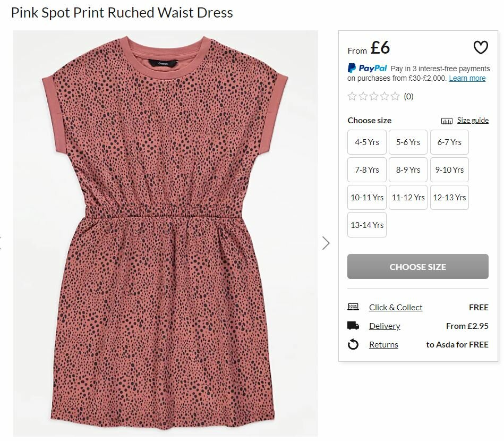Click the PayPal logo
The height and width of the screenshot is (441, 504).
pyautogui.click(x=368, y=68)
